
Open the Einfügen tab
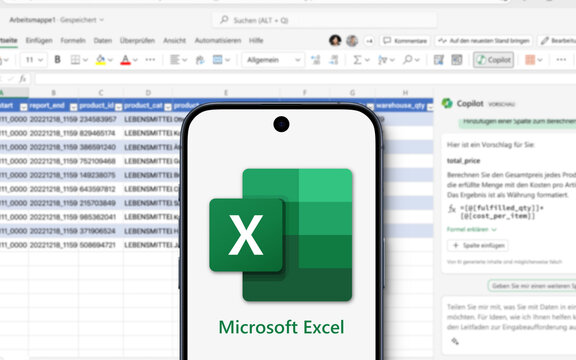[39, 40]
